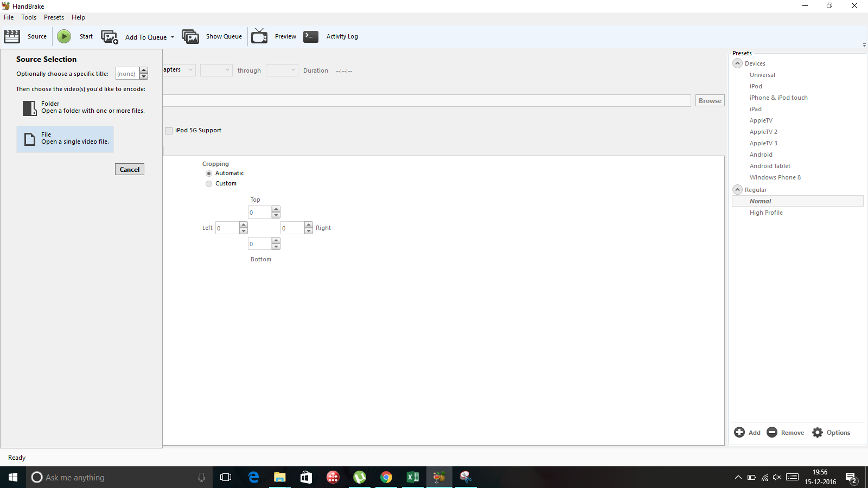Click the Add To Queue icon
This screenshot has height=488, width=868.
tap(110, 37)
